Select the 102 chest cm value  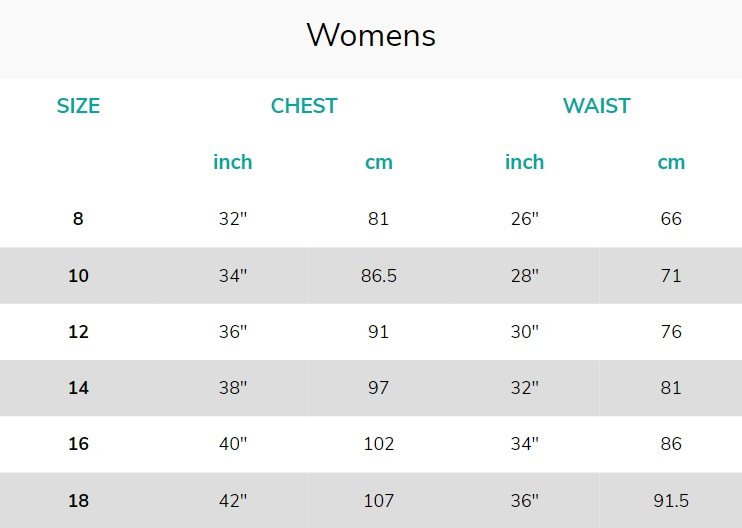pyautogui.click(x=379, y=444)
